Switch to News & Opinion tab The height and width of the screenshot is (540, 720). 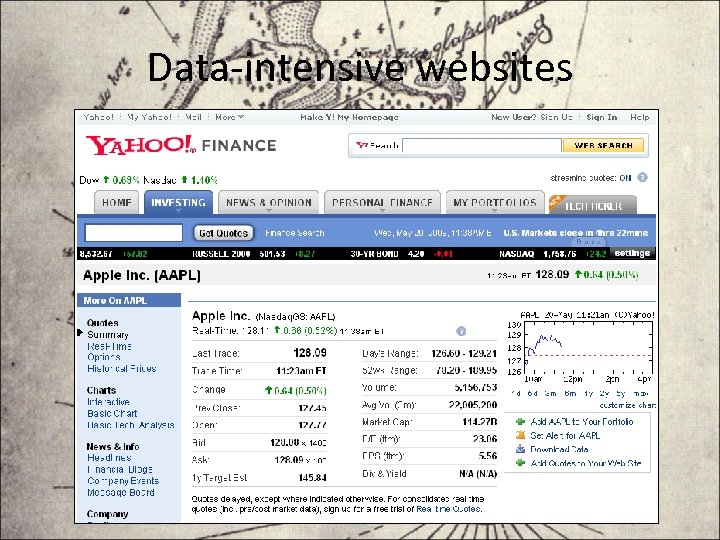click(x=269, y=202)
